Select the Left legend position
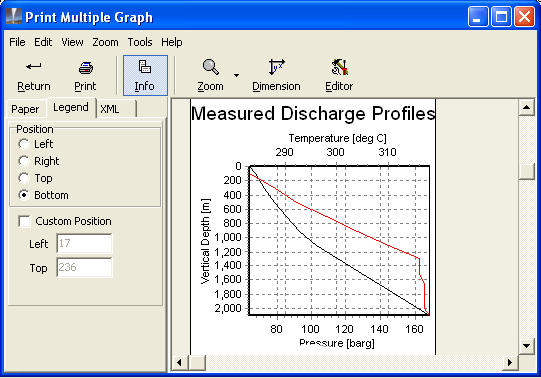The height and width of the screenshot is (378, 541). [24, 144]
